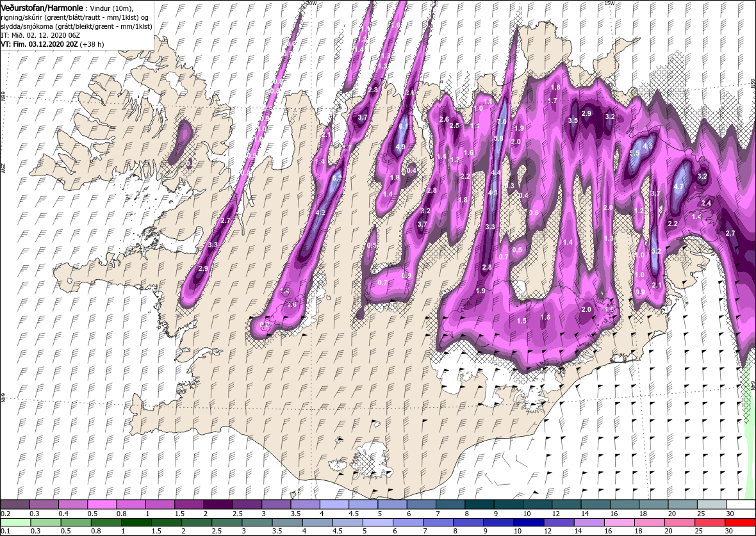This screenshot has height=536, width=756.
Task: Click lower legend swatch between 10 and 12
Action: coord(529,523)
